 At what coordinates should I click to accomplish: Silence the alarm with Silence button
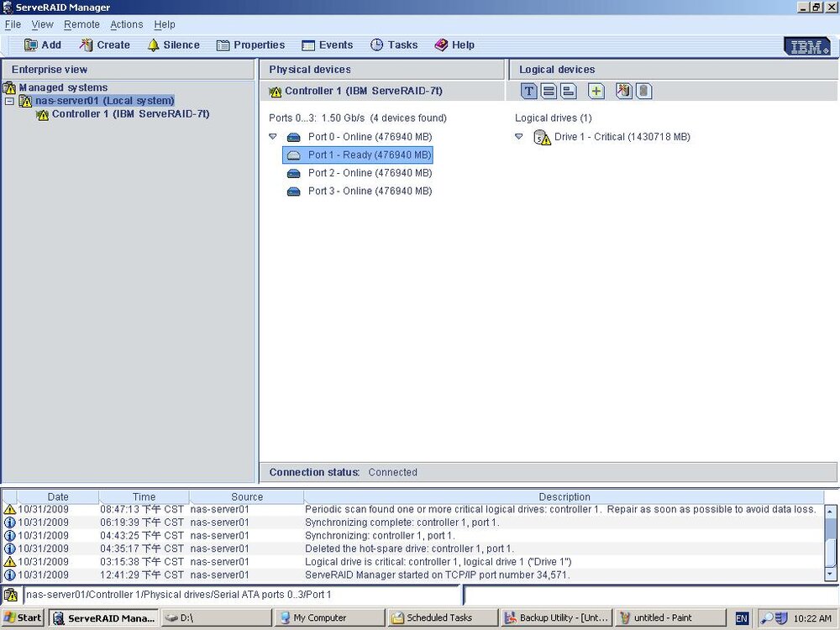point(174,45)
